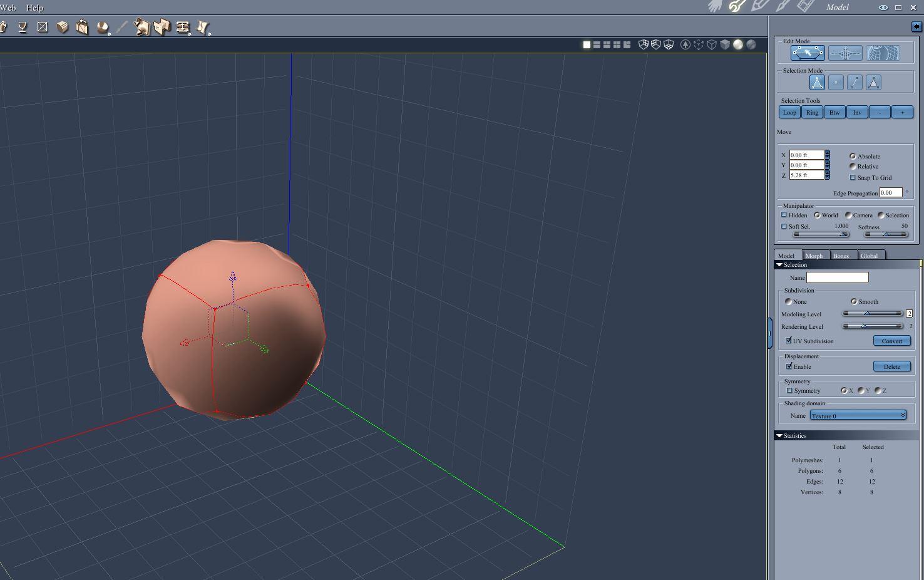
Task: Collapse the properties panel with arrow button
Action: (916, 26)
